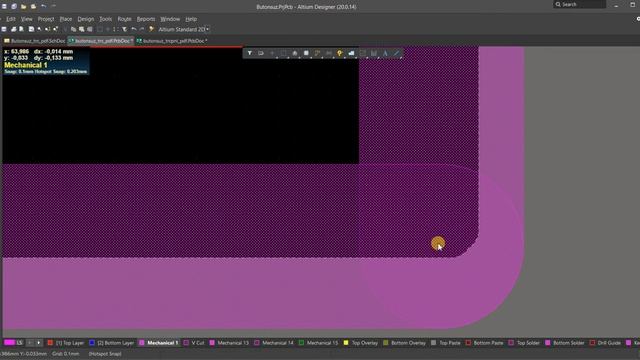The width and height of the screenshot is (640, 360).
Task: Click the place line icon in Active Bar
Action: tap(396, 53)
